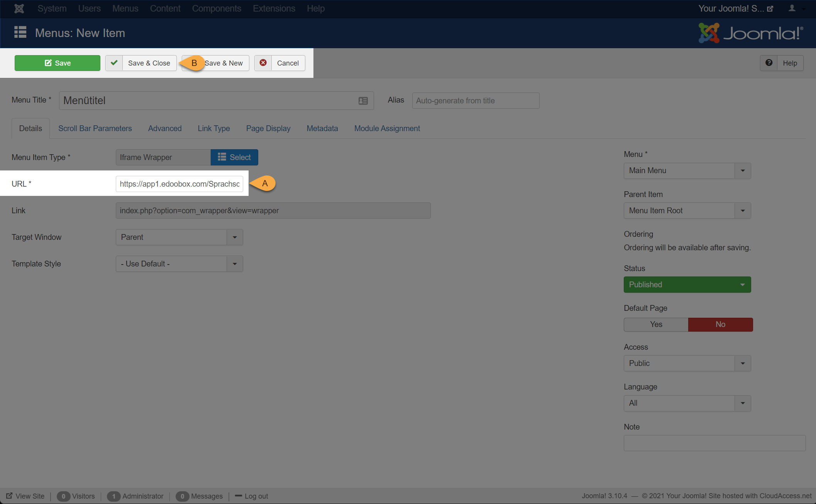Click the Log out link in the footer
This screenshot has height=504, width=816.
(x=256, y=496)
